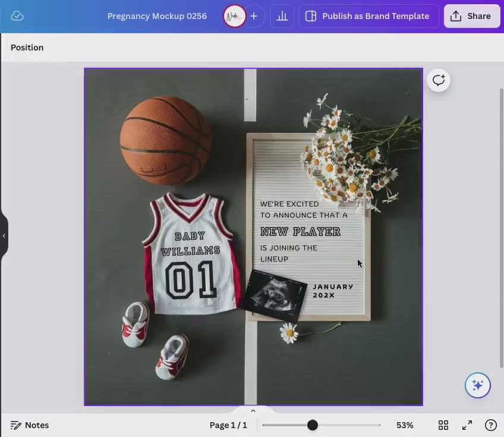Click the plus icon to add collaborators
The image size is (504, 437).
[254, 16]
